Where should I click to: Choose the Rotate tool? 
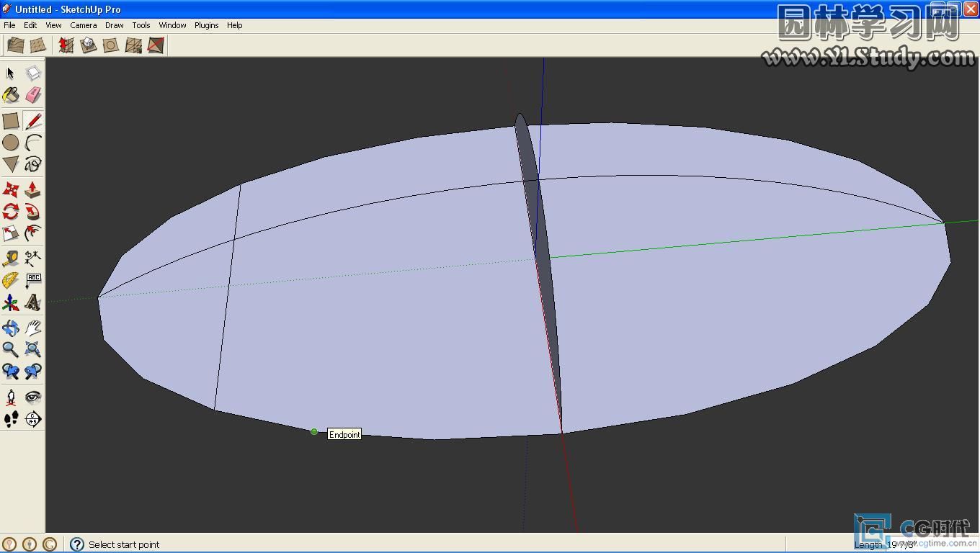pos(10,212)
